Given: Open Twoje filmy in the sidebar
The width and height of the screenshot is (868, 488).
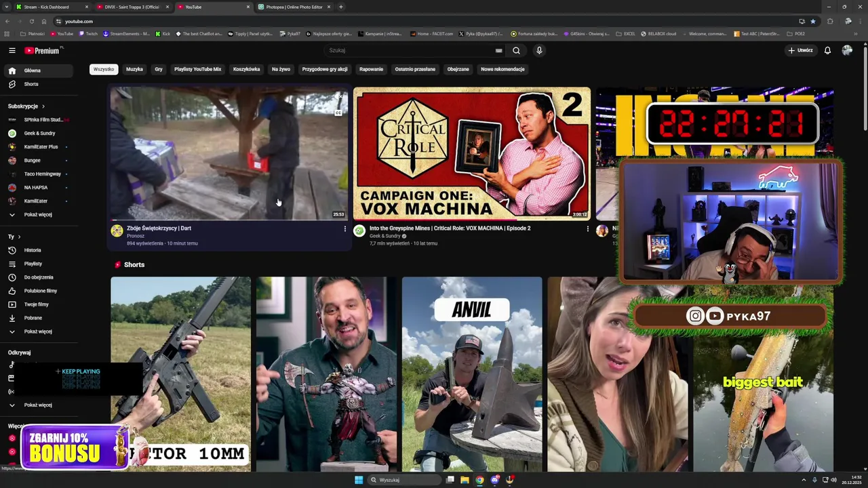Looking at the screenshot, I should (x=38, y=304).
